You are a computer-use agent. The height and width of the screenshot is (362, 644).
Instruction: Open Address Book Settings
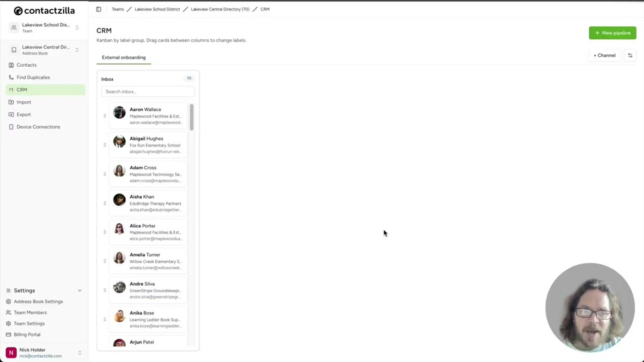[x=38, y=301]
